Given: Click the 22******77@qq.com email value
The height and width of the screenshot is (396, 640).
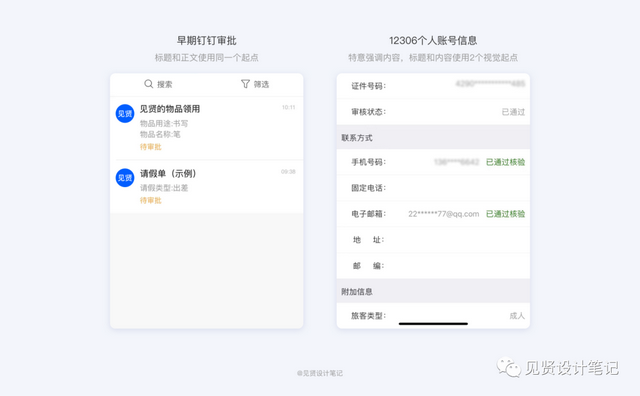Looking at the screenshot, I should pos(444,214).
